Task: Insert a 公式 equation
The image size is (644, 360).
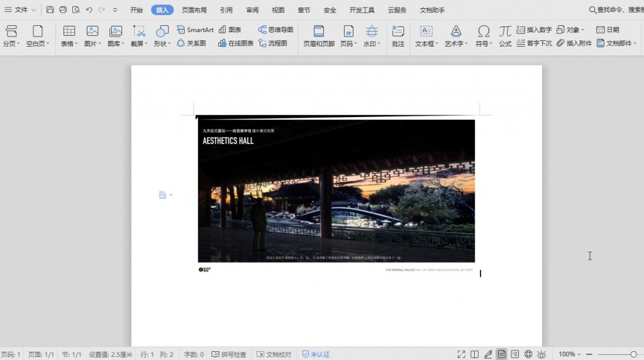Action: [505, 36]
